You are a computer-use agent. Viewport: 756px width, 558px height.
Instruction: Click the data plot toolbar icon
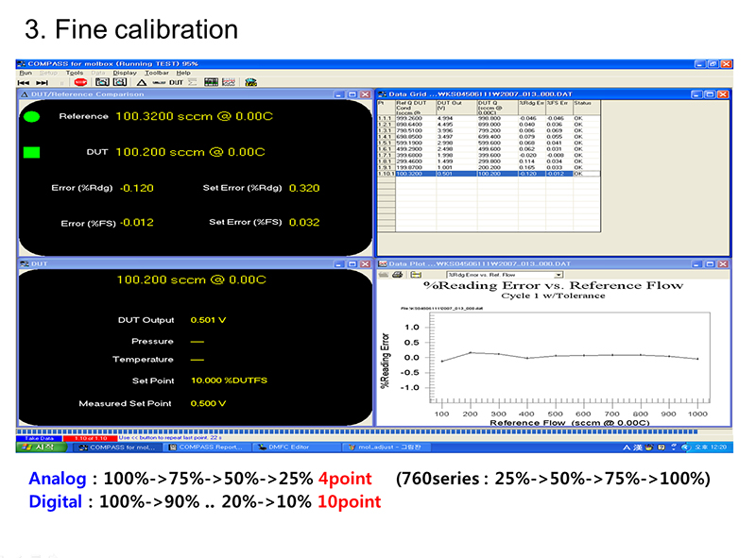[x=228, y=82]
